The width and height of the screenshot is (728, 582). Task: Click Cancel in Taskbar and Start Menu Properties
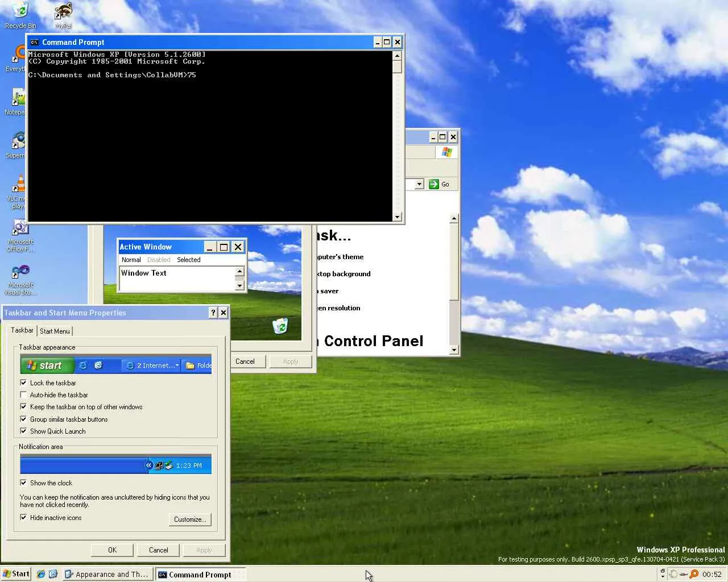coord(158,550)
